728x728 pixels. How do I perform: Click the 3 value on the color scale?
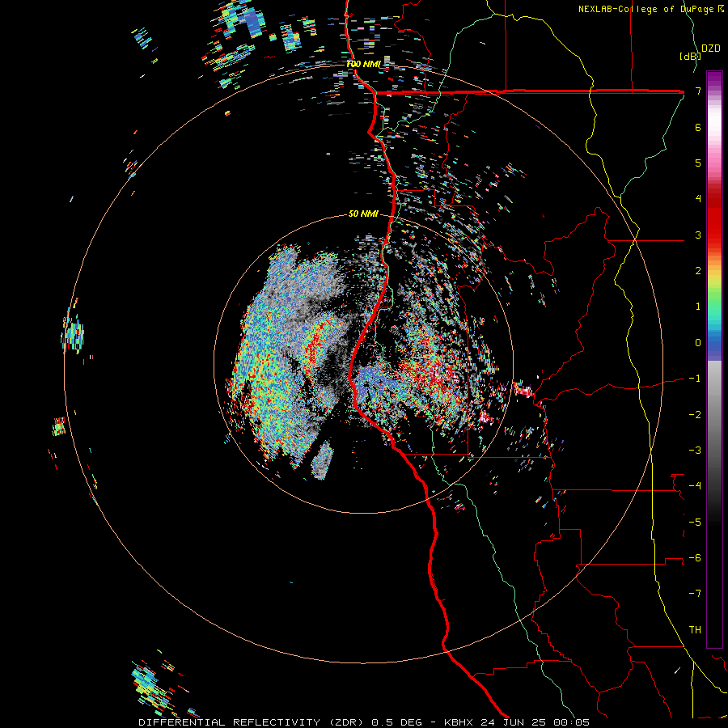coord(698,235)
